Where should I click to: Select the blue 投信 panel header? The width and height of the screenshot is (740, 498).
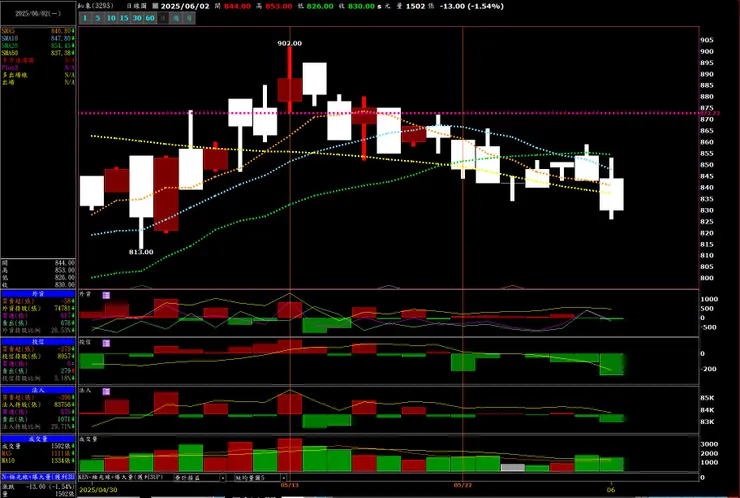click(38, 342)
